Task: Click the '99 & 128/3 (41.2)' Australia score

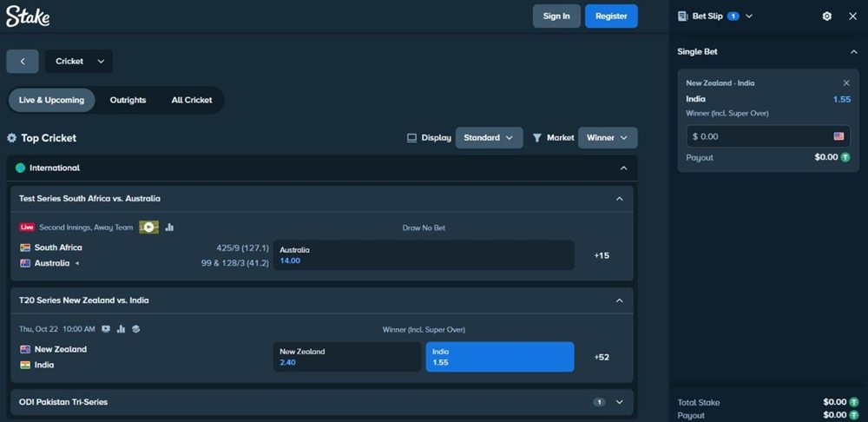Action: tap(234, 263)
